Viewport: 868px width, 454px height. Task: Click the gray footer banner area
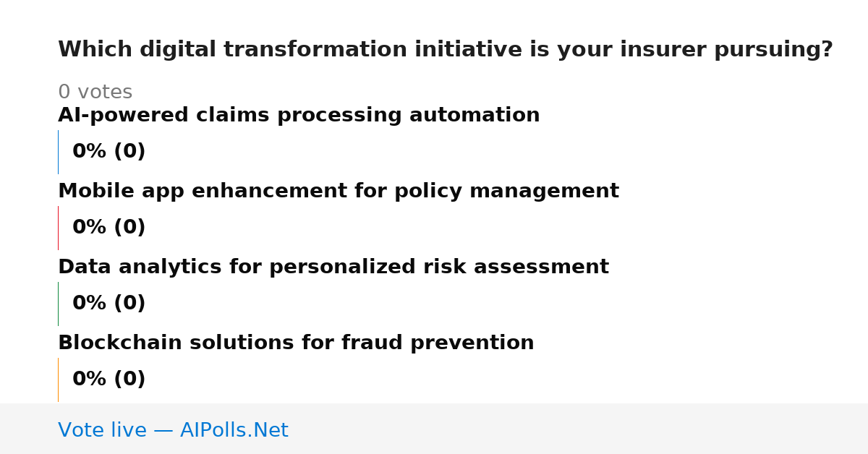point(434,429)
